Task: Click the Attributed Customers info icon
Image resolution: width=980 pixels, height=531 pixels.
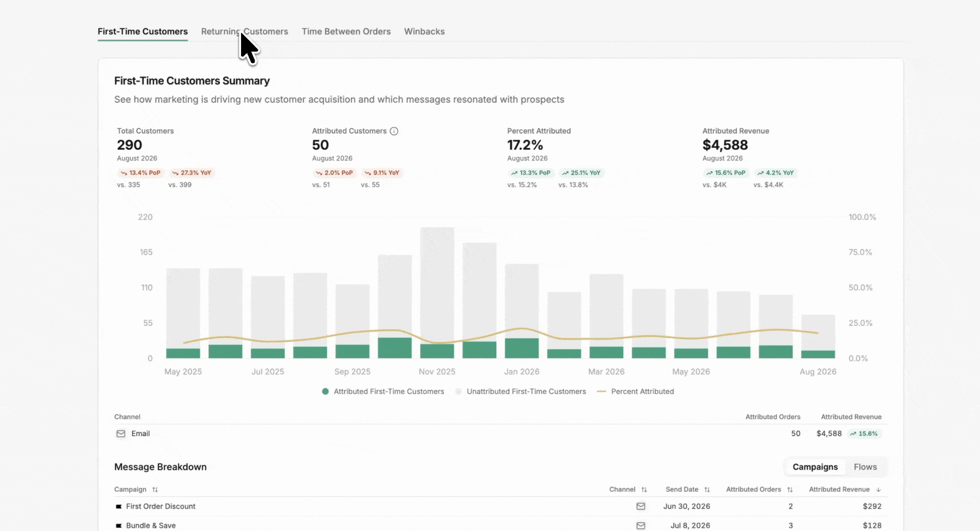Action: [394, 131]
